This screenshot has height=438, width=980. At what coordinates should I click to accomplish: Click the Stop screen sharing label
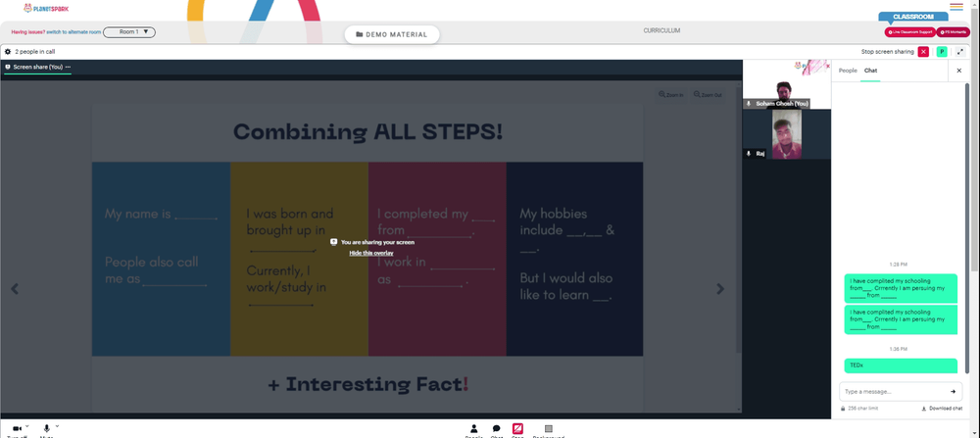[888, 52]
